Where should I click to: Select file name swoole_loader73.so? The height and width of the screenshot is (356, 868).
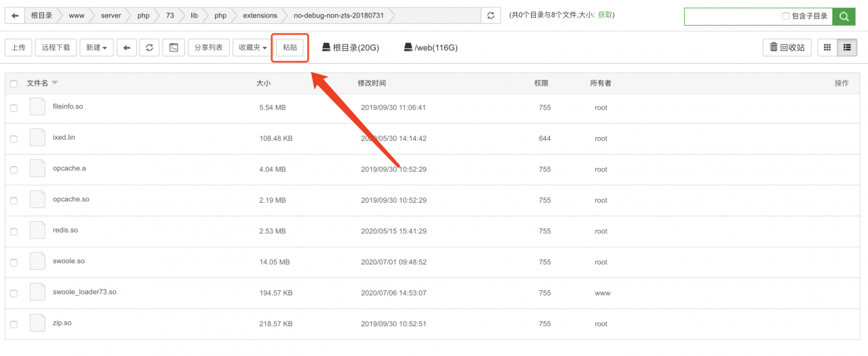click(85, 292)
